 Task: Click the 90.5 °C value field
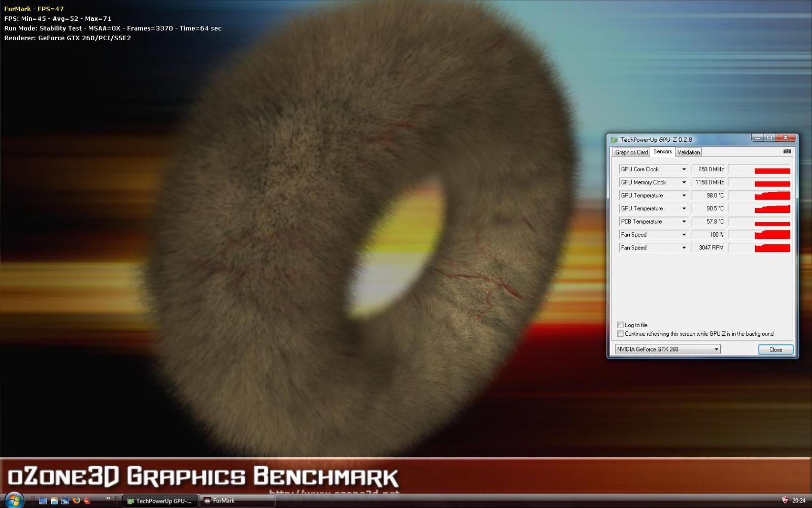pyautogui.click(x=709, y=209)
